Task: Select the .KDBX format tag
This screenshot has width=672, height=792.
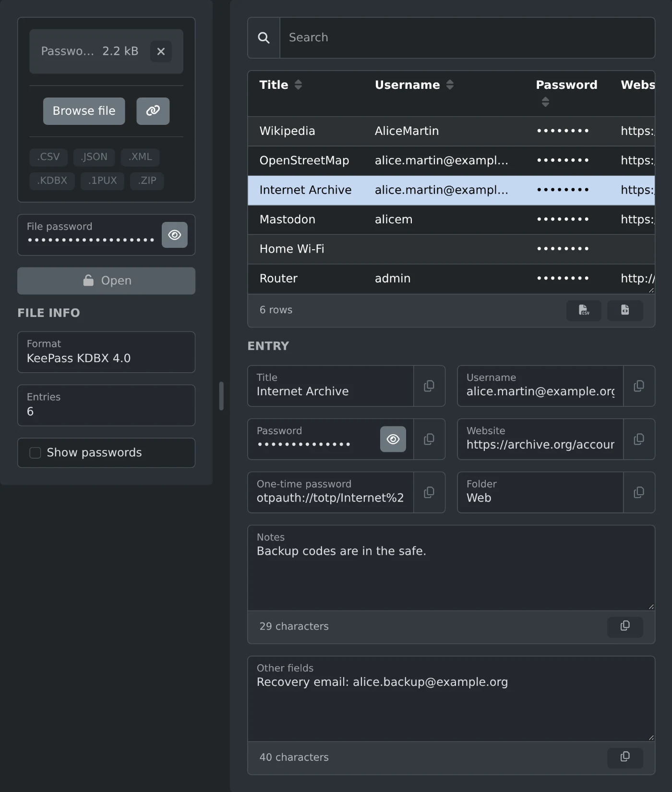Action: 52,181
